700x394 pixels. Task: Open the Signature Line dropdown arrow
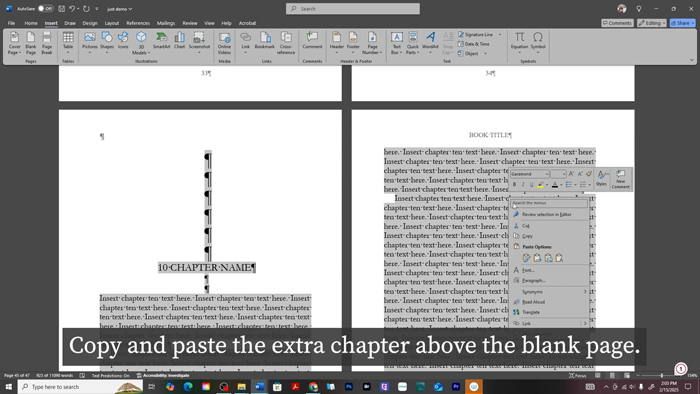tap(500, 34)
